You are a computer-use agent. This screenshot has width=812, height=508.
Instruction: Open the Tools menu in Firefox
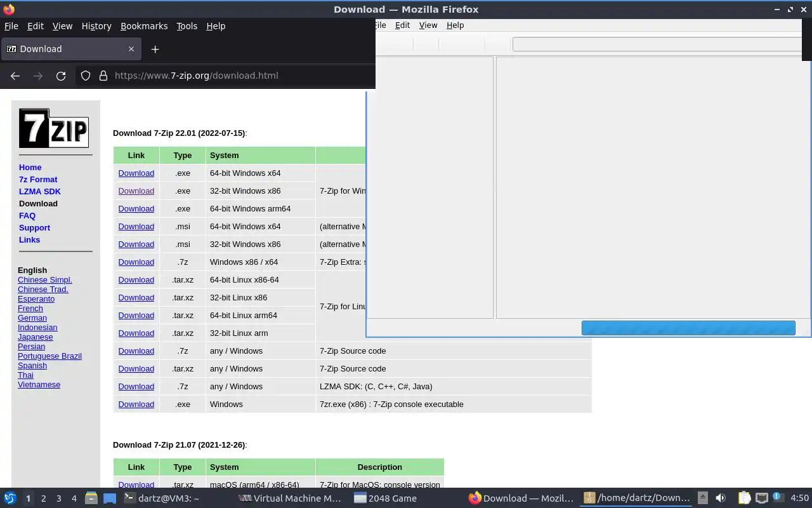click(x=187, y=26)
